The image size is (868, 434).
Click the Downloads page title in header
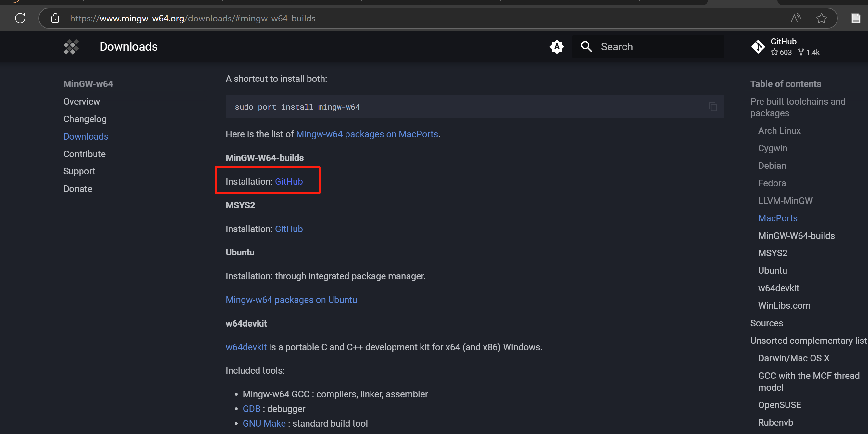tap(128, 47)
